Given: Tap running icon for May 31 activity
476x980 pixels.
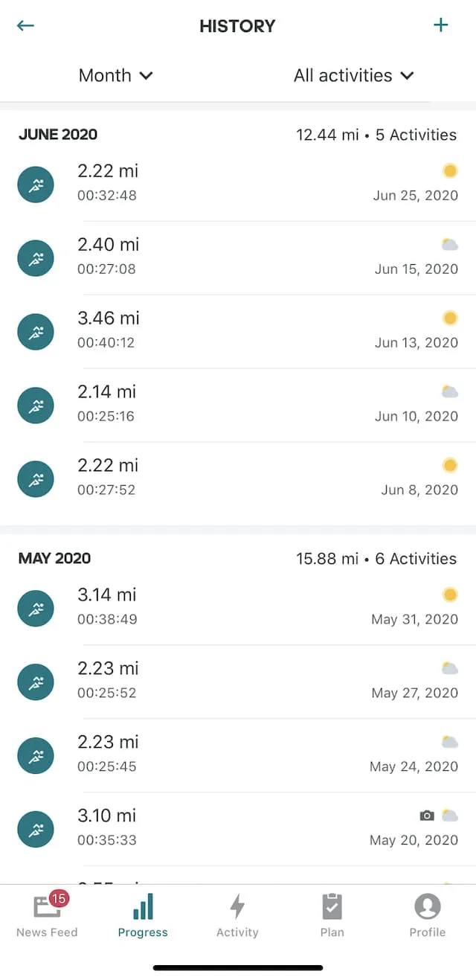Looking at the screenshot, I should point(36,608).
